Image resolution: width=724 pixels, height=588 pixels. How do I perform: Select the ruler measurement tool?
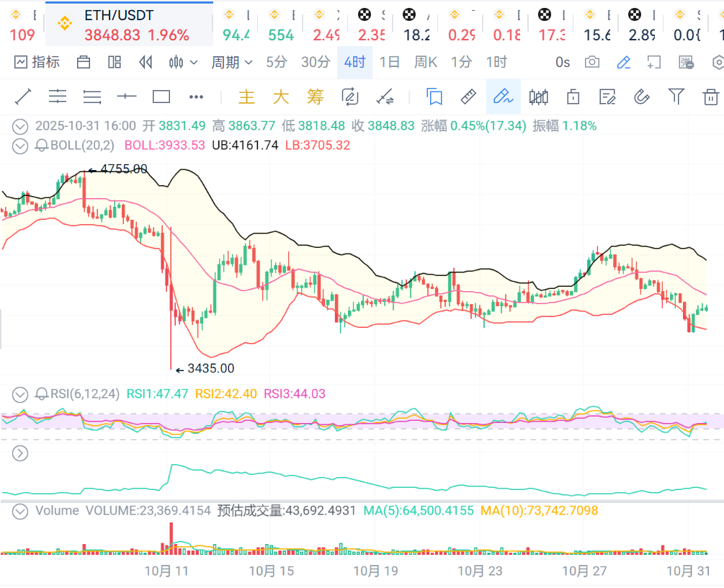click(x=468, y=97)
